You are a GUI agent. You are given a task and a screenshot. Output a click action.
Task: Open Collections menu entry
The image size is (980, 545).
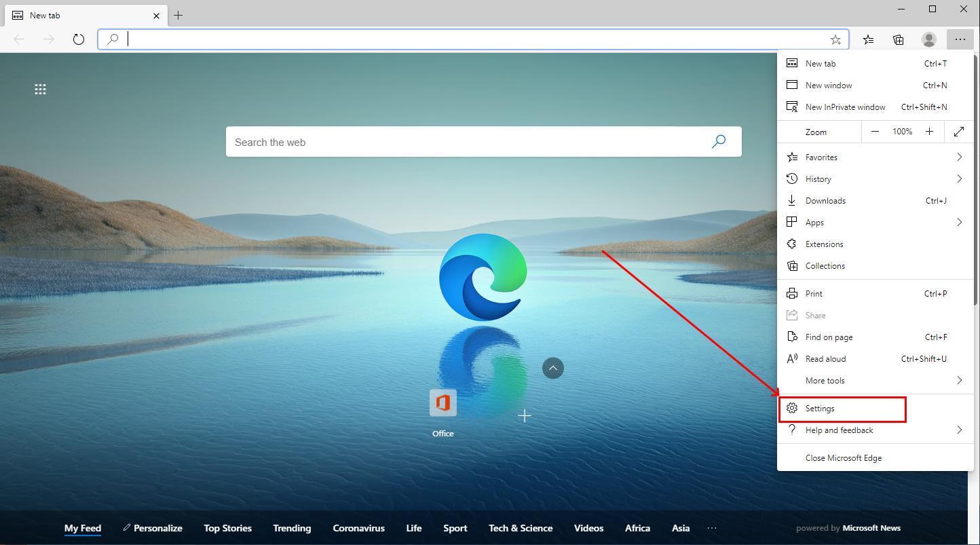[x=875, y=265]
